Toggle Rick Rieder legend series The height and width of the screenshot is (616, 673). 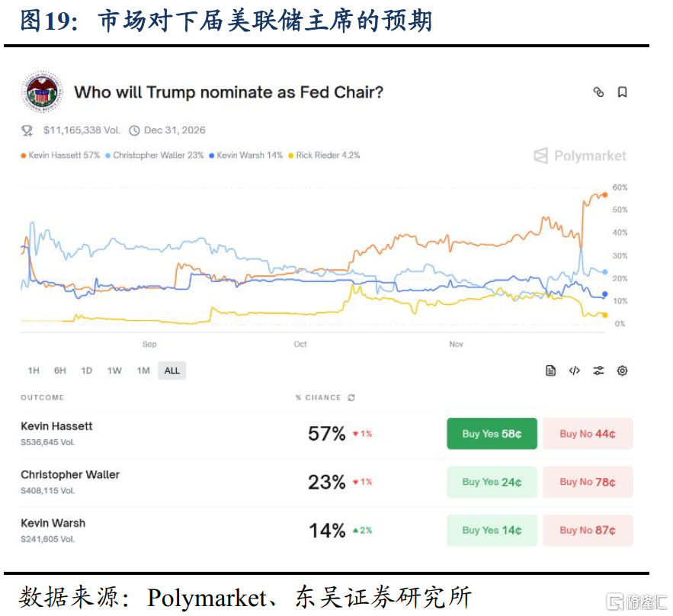325,156
